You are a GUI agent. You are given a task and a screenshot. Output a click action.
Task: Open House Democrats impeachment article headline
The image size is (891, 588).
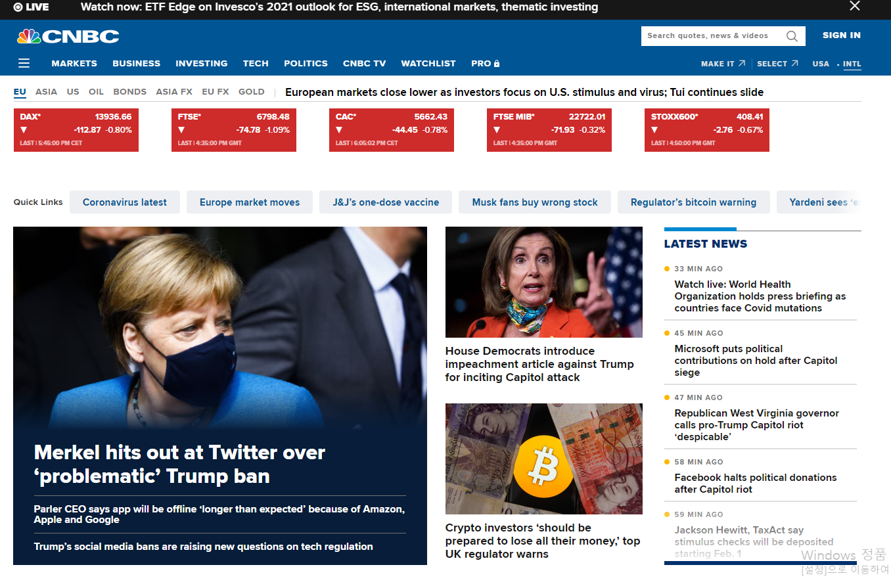coord(539,364)
